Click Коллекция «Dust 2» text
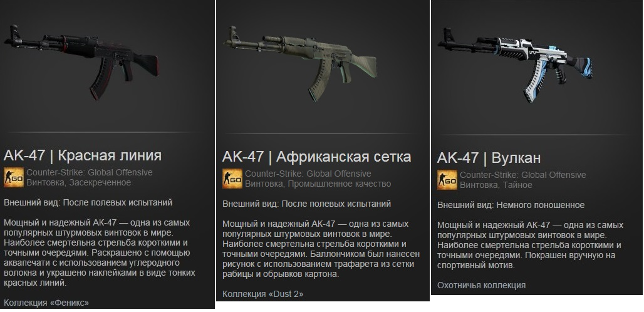Image resolution: width=644 pixels, height=312 pixels. pos(263,294)
